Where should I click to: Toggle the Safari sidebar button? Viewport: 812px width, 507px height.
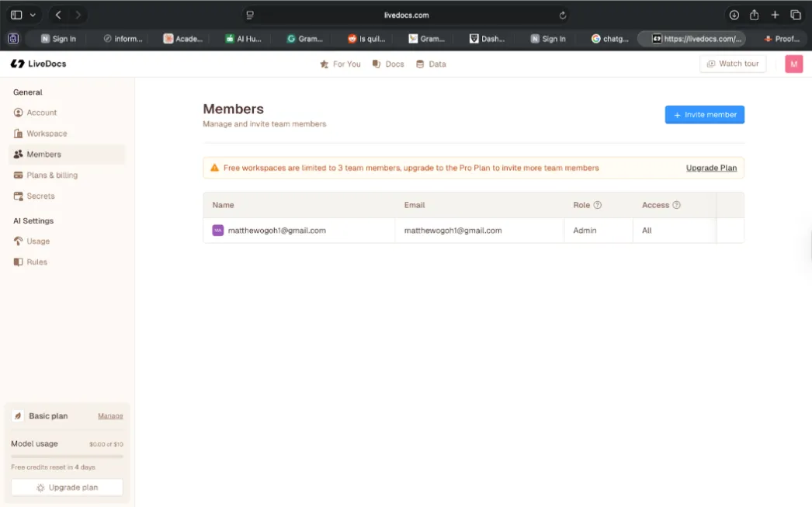(x=16, y=15)
